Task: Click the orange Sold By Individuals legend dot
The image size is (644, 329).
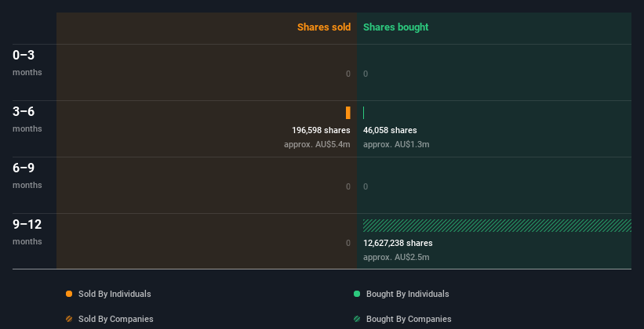Action: 69,294
